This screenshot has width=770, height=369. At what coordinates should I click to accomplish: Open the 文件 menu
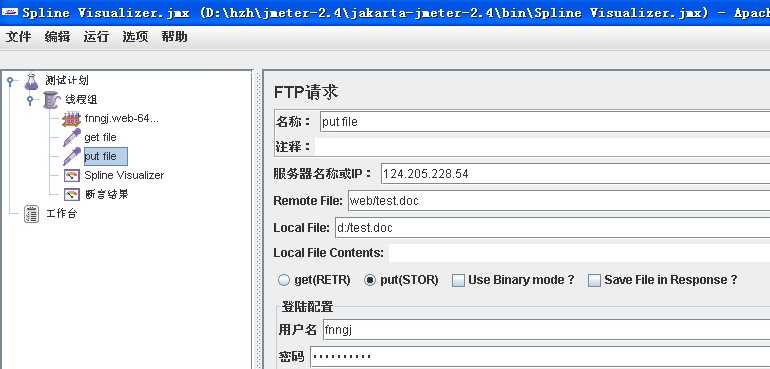(x=18, y=37)
